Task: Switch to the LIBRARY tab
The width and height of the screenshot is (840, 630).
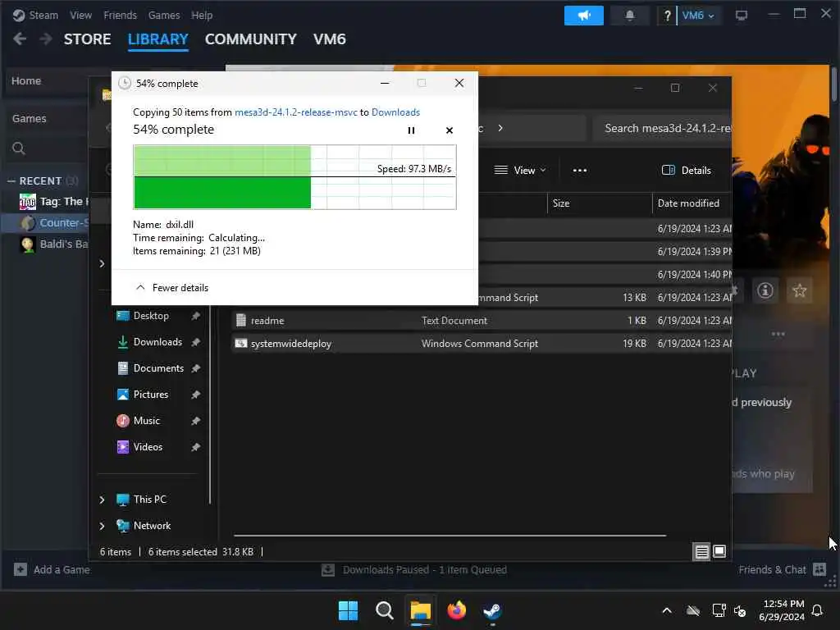Action: pos(158,39)
